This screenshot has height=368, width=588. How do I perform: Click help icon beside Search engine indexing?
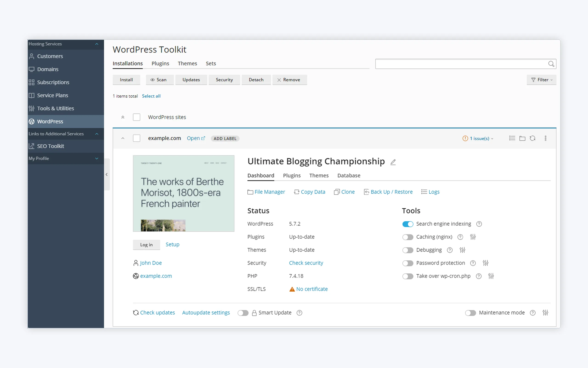pos(479,224)
